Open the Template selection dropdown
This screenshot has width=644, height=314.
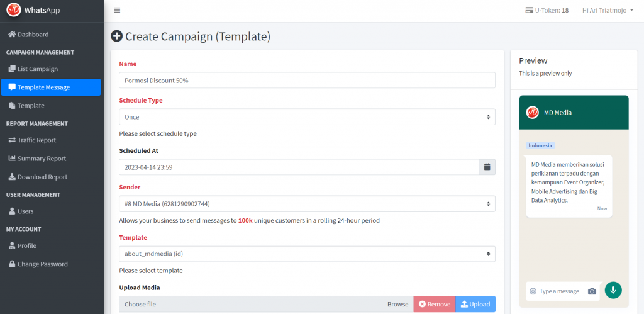pyautogui.click(x=307, y=254)
